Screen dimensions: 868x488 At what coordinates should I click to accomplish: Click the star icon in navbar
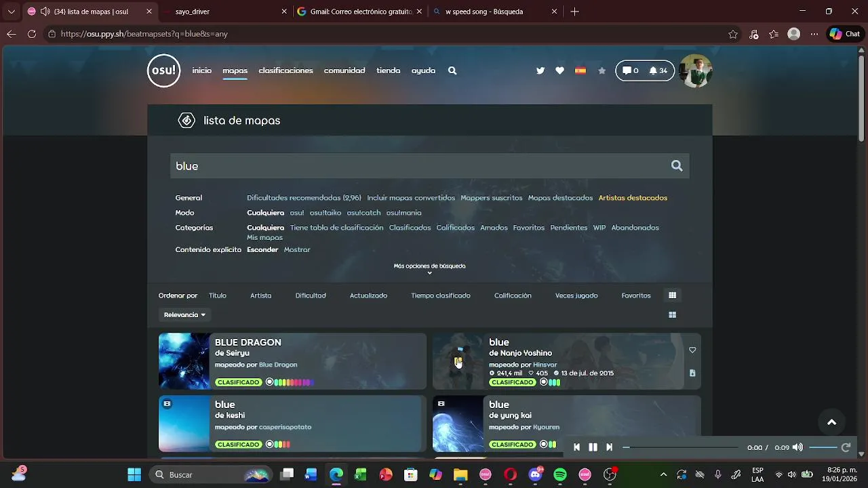tap(601, 70)
